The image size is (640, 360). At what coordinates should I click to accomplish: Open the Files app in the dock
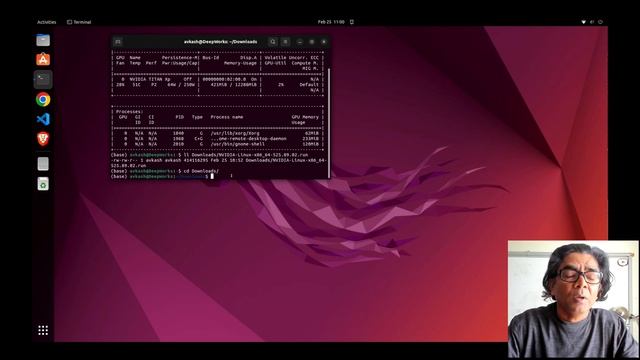(x=43, y=40)
